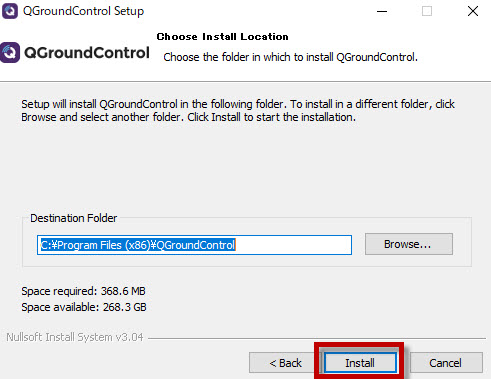Viewport: 491px width, 379px height.
Task: Click the Nullsoft Install System v3.04 label
Action: click(x=75, y=337)
